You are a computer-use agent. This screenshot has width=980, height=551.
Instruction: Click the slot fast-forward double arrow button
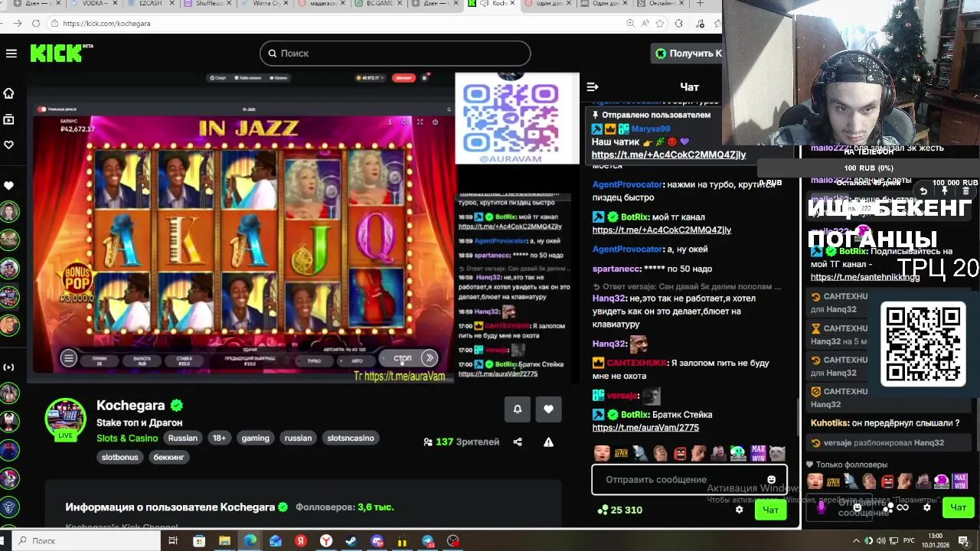[430, 358]
